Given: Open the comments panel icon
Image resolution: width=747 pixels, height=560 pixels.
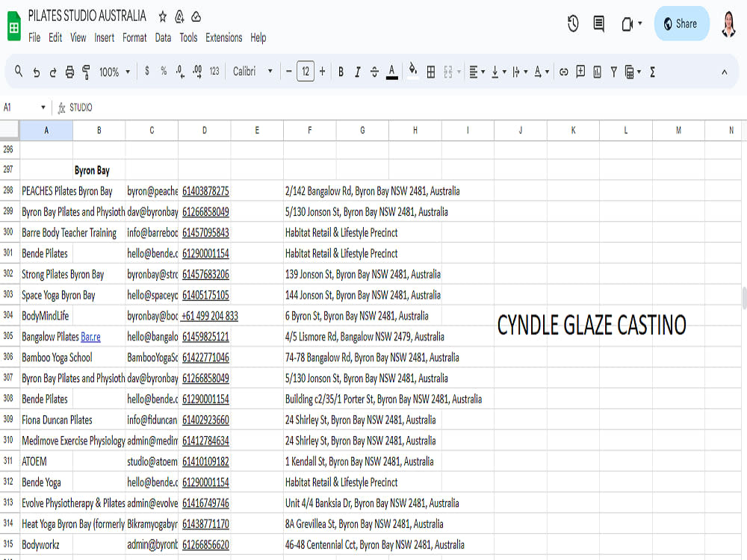Looking at the screenshot, I should [599, 23].
